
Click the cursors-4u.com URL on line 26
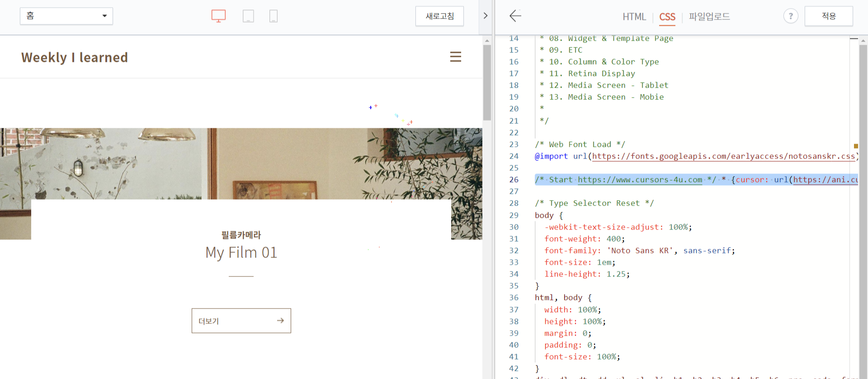coord(640,180)
